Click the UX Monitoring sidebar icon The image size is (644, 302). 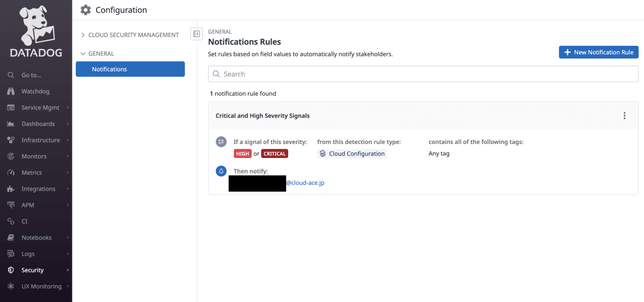(x=11, y=286)
